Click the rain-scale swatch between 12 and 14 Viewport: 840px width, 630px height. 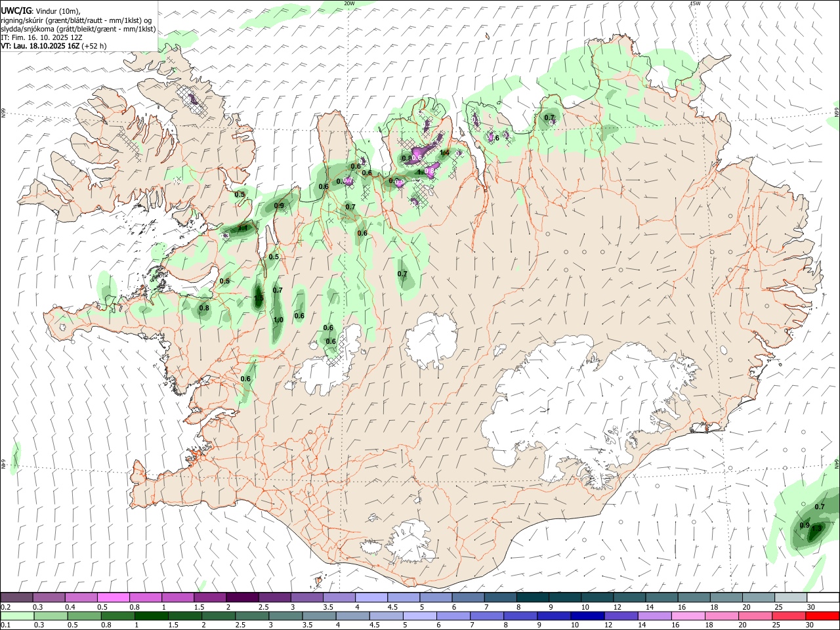tap(620, 616)
